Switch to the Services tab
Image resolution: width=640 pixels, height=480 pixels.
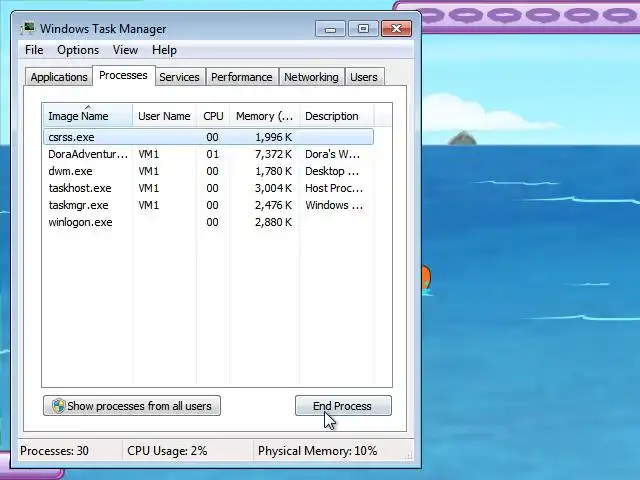[179, 77]
